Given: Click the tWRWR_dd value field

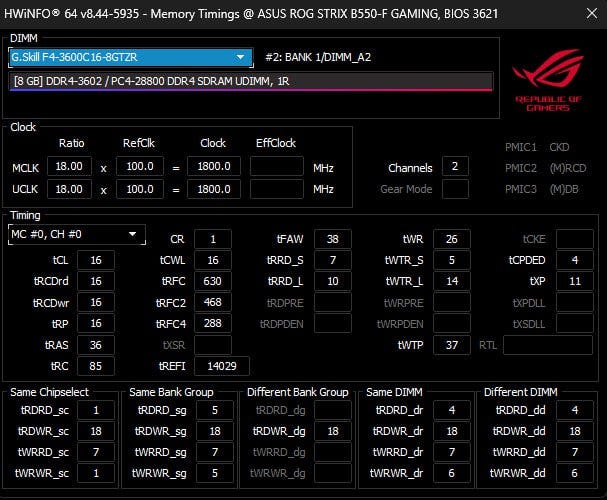Looking at the screenshot, I should 575,473.
